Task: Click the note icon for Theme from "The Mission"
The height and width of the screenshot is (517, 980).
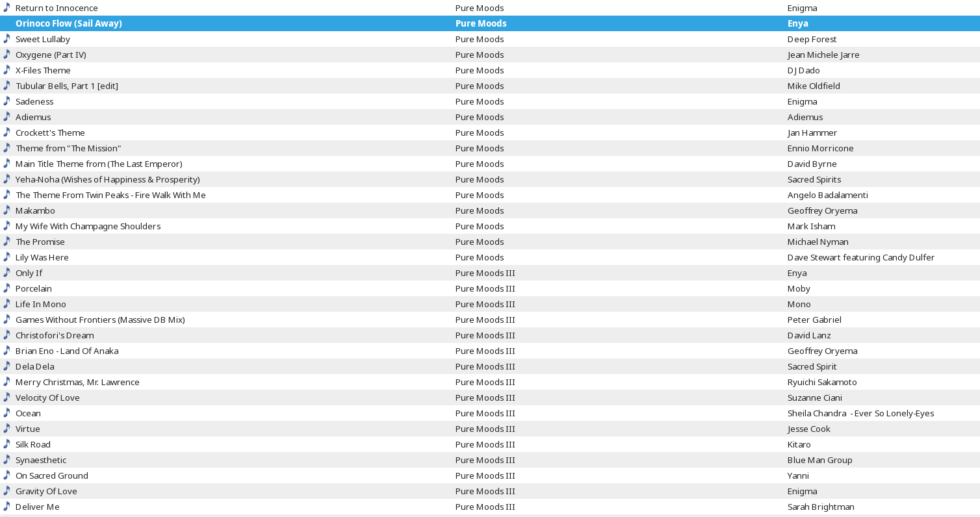Action: click(7, 147)
